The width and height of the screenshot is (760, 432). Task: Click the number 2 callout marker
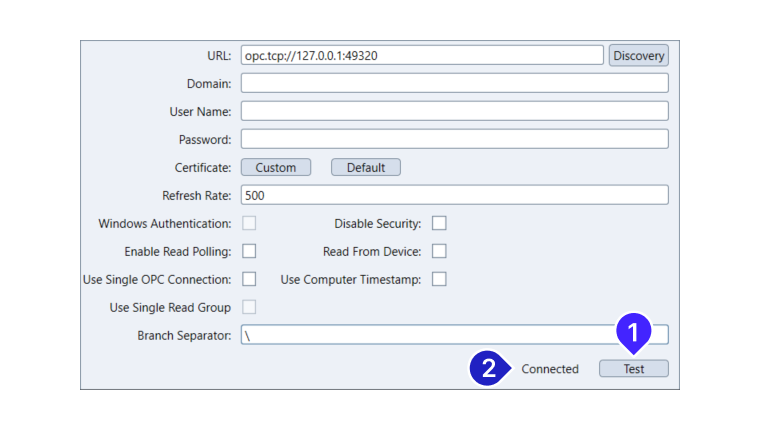click(x=488, y=368)
